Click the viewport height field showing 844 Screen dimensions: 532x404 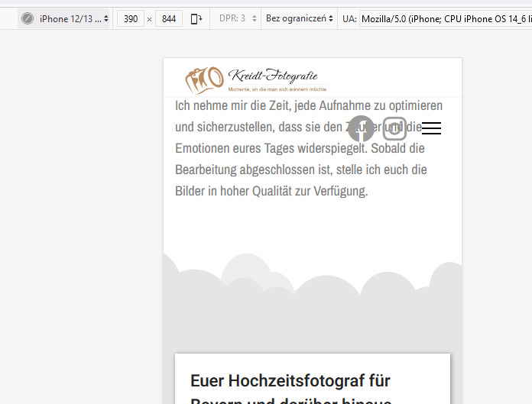pos(168,18)
